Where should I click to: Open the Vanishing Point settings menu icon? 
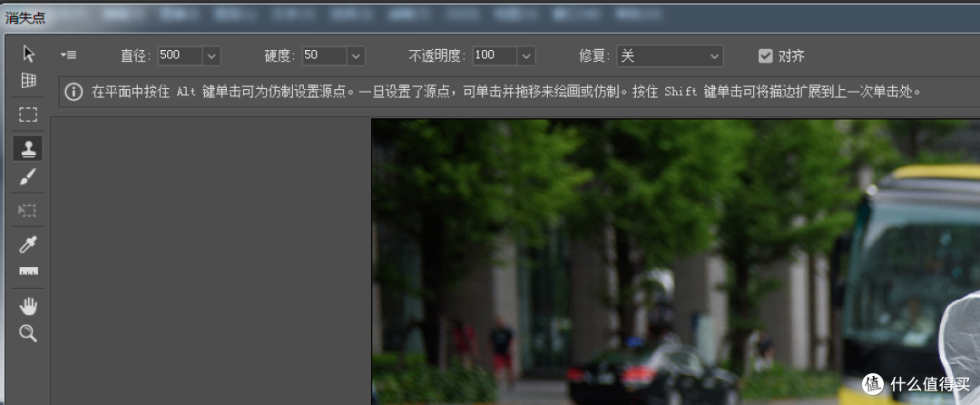pyautogui.click(x=68, y=55)
